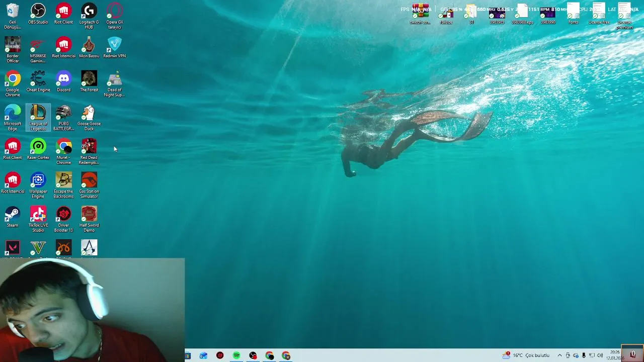The image size is (644, 362).
Task: Open the volume control in system tray
Action: point(600,355)
